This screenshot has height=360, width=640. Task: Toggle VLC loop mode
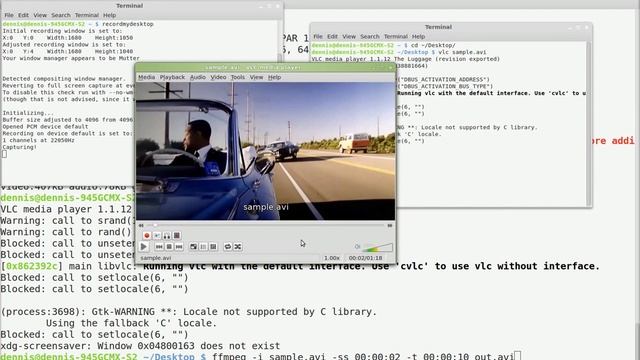click(228, 247)
